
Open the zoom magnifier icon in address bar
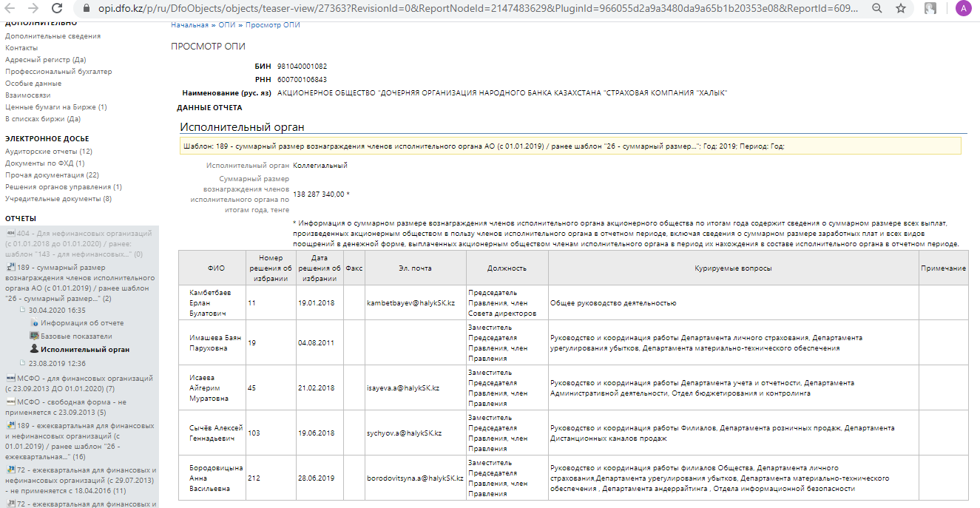[876, 9]
